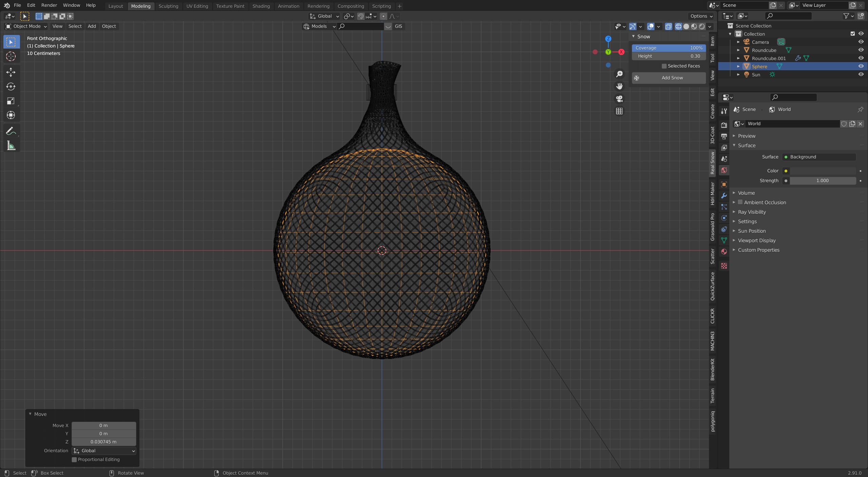Open Modifier properties wrench tab
The image size is (868, 477).
[724, 196]
